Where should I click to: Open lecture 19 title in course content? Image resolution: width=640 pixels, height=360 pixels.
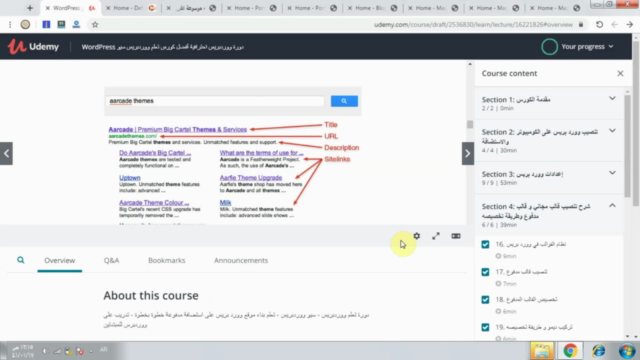click(x=534, y=327)
